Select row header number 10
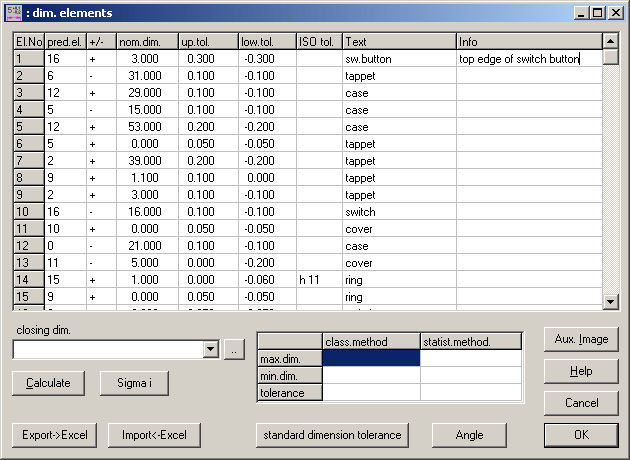The height and width of the screenshot is (460, 630). (x=28, y=212)
